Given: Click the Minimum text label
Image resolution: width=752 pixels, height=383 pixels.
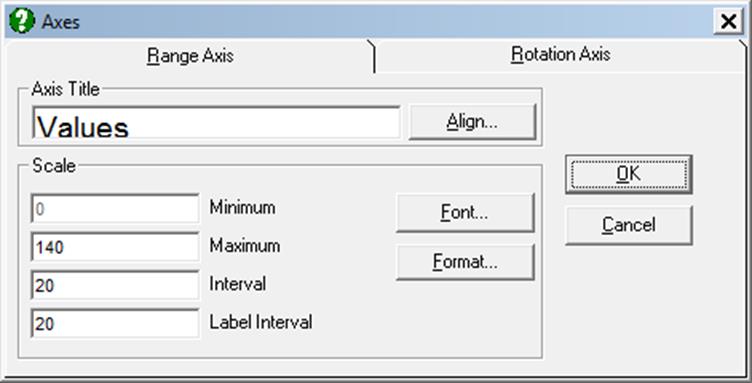Looking at the screenshot, I should coord(242,208).
